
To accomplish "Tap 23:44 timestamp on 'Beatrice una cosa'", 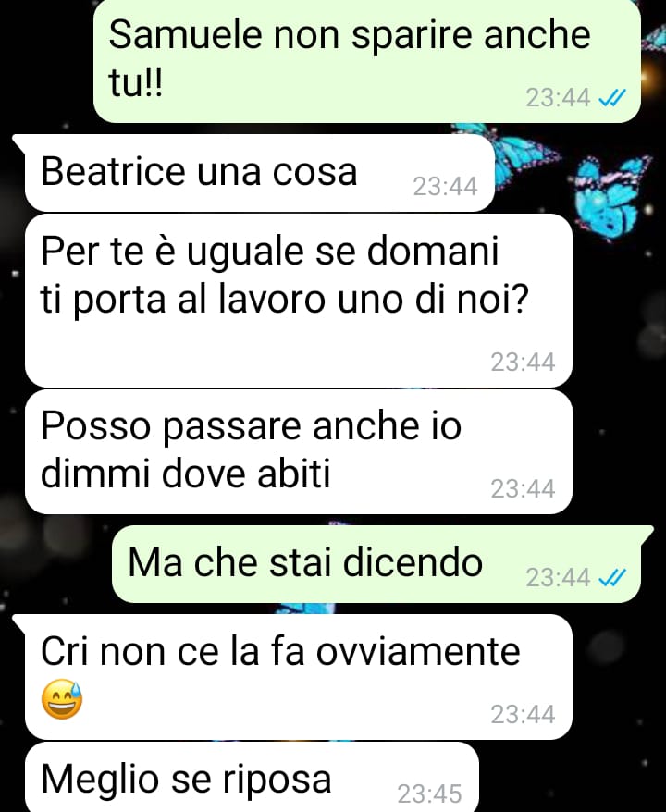I will [445, 187].
